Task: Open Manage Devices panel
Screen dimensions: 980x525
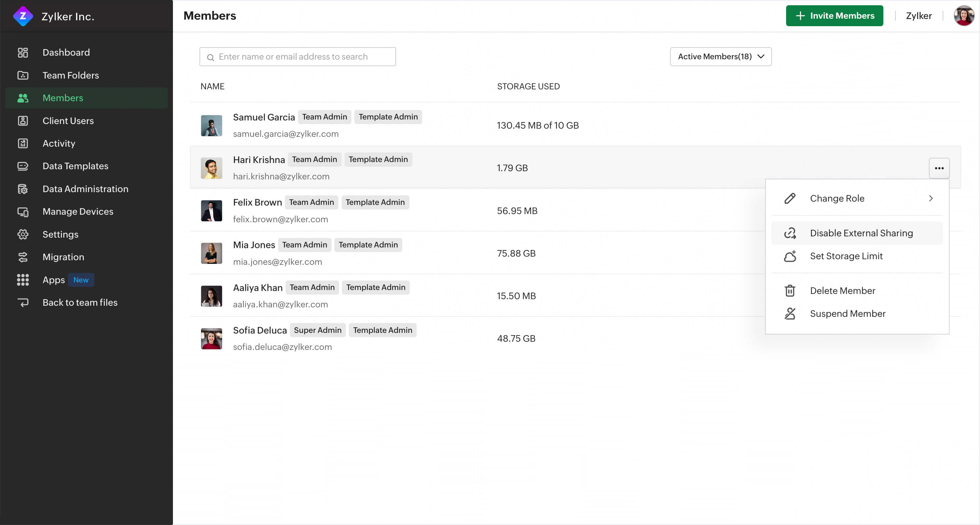Action: pyautogui.click(x=78, y=211)
